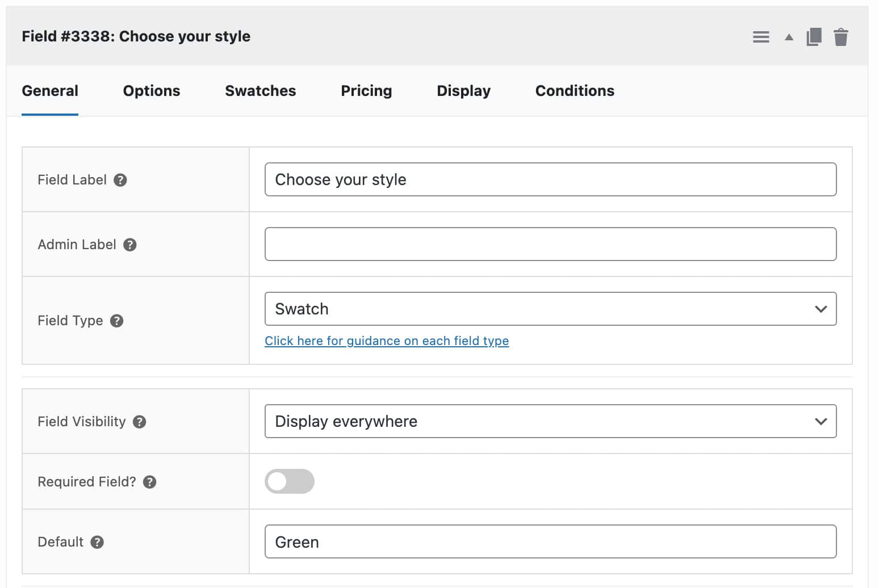Duplicate field #3338 using the copy icon

click(814, 36)
